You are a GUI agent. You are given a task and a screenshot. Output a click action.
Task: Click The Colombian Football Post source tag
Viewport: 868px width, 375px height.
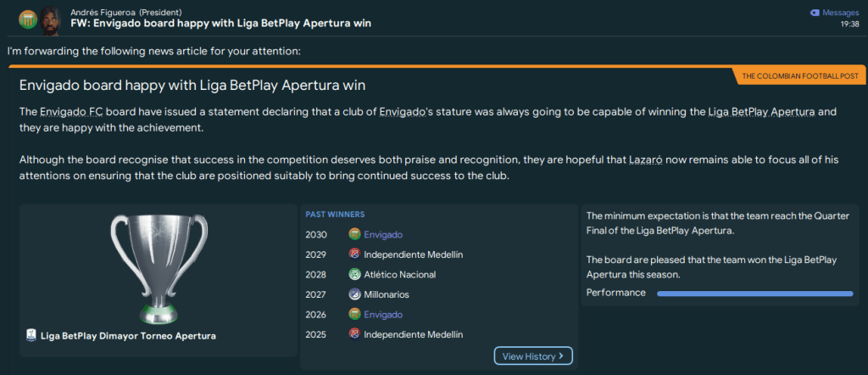[x=799, y=76]
